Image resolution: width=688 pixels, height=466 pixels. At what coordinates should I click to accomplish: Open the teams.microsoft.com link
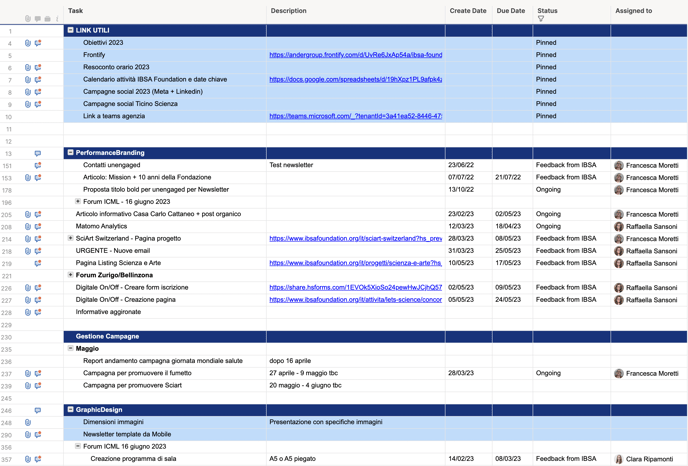[355, 116]
